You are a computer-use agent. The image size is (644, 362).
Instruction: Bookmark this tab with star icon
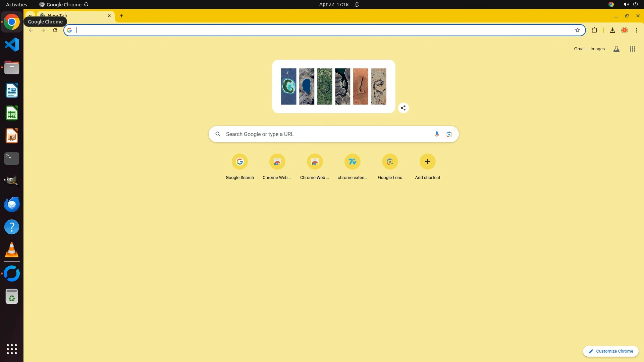(577, 30)
